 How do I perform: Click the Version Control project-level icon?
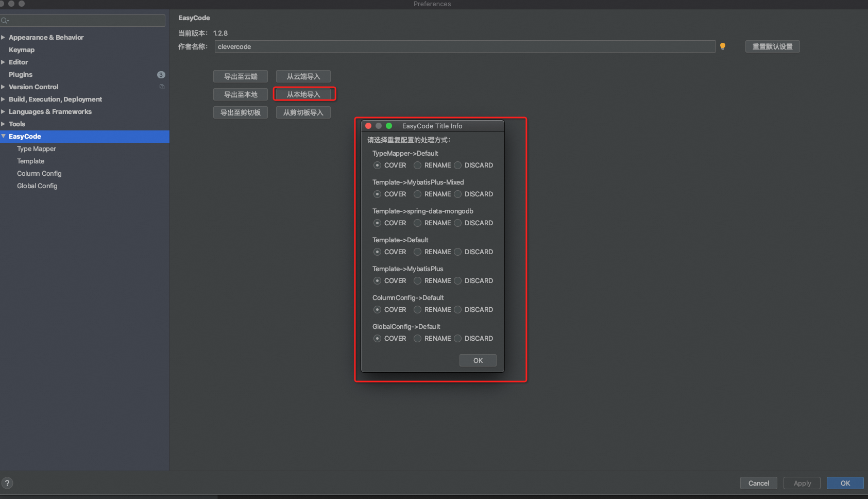click(162, 87)
